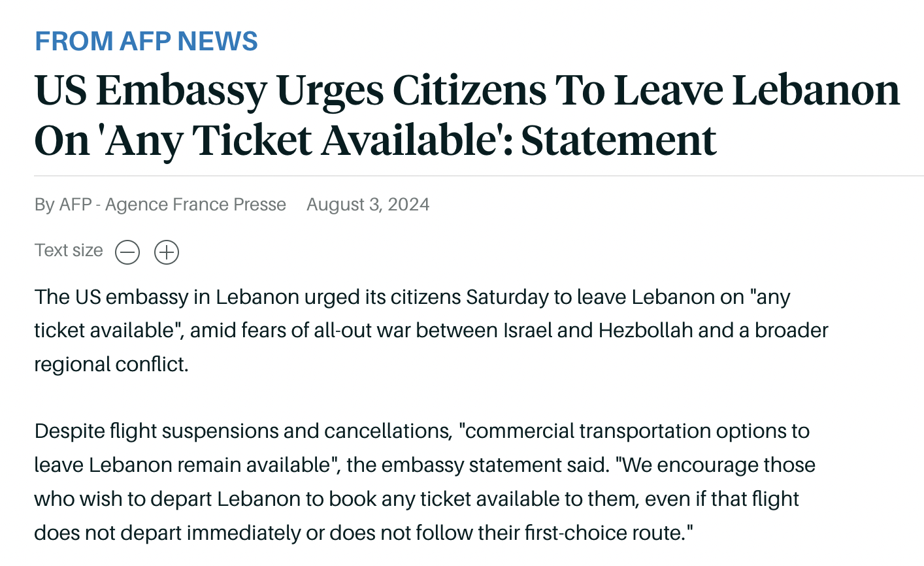
Task: Click the article headline about US Embassy
Action: 467,115
